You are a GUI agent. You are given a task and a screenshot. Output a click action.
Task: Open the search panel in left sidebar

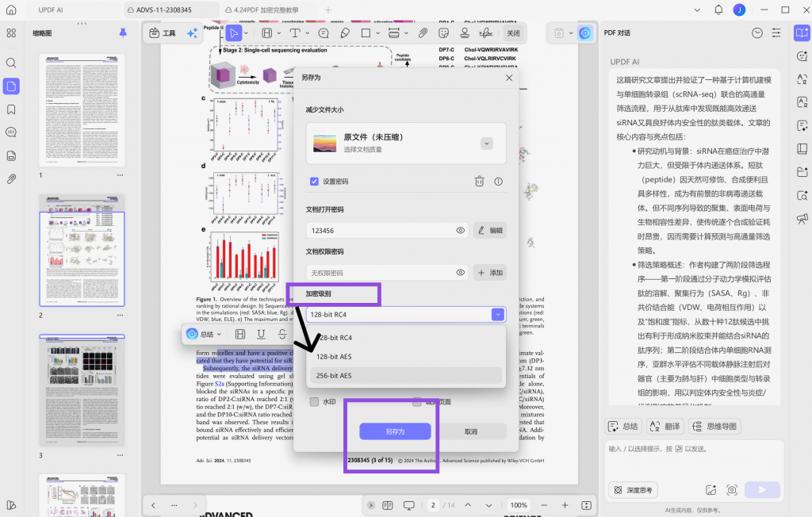coord(11,63)
